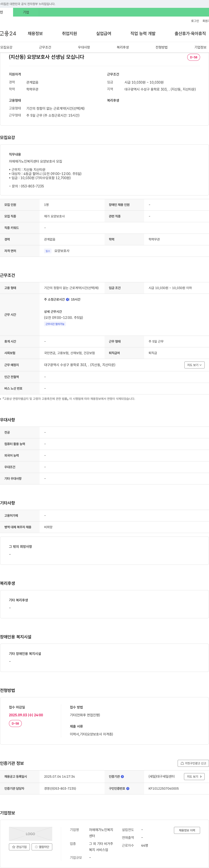Image resolution: width=209 pixels, height=868 pixels.
Task: Open the 직업 능력 개발 menu
Action: pyautogui.click(x=143, y=33)
